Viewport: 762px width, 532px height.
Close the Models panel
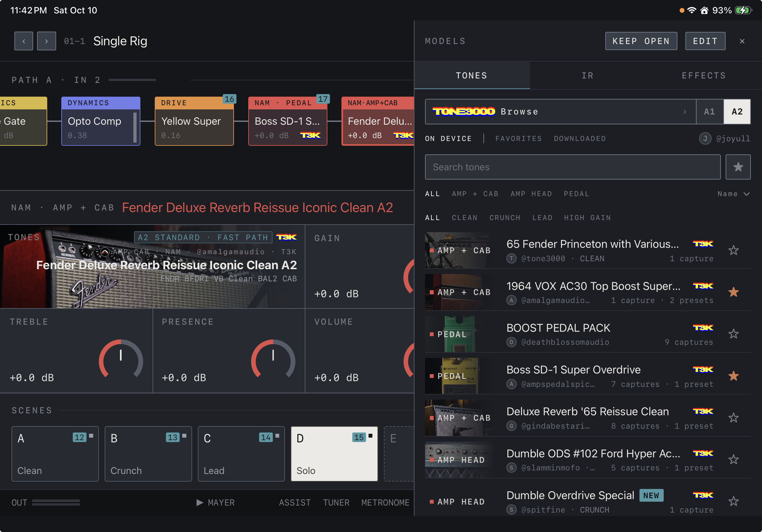[x=742, y=41]
